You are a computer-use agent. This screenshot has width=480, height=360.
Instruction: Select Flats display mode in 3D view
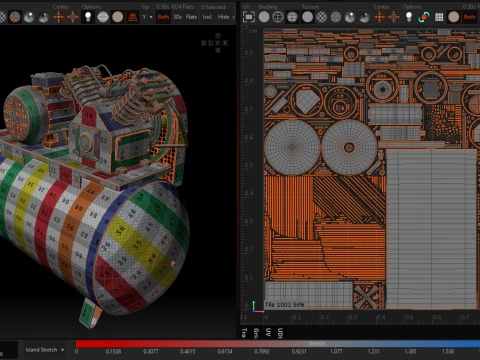(191, 17)
